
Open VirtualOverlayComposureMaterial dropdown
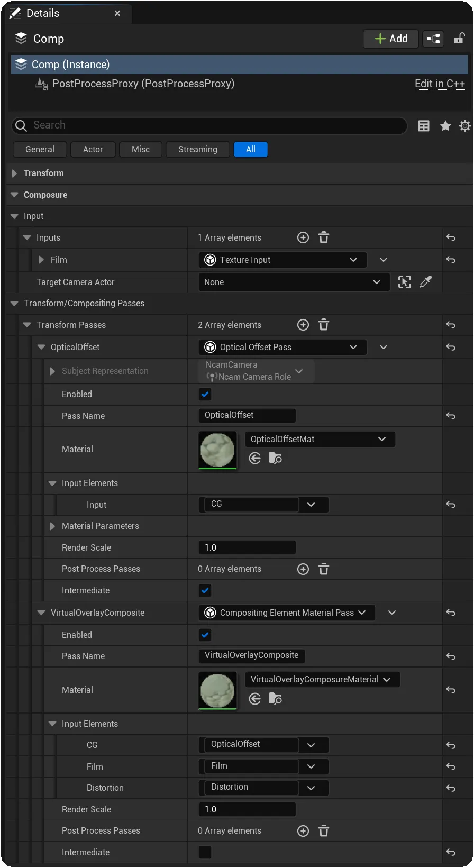[x=322, y=679]
